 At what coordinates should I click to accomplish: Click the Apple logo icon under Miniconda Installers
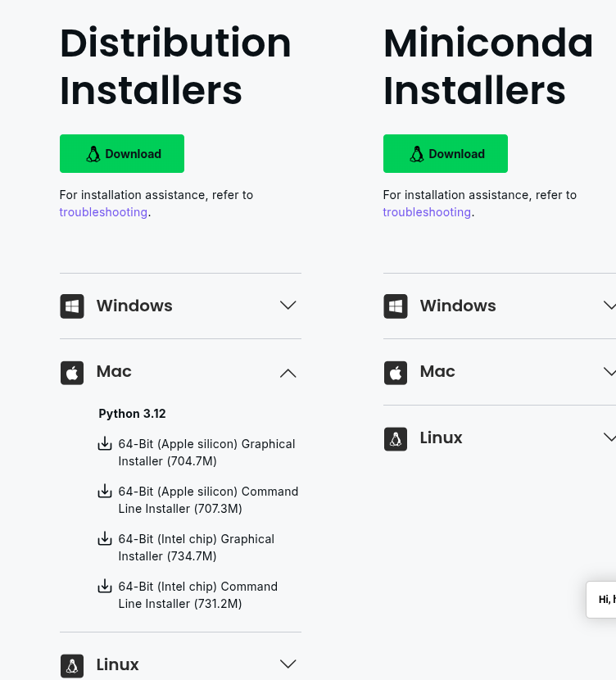coord(396,373)
